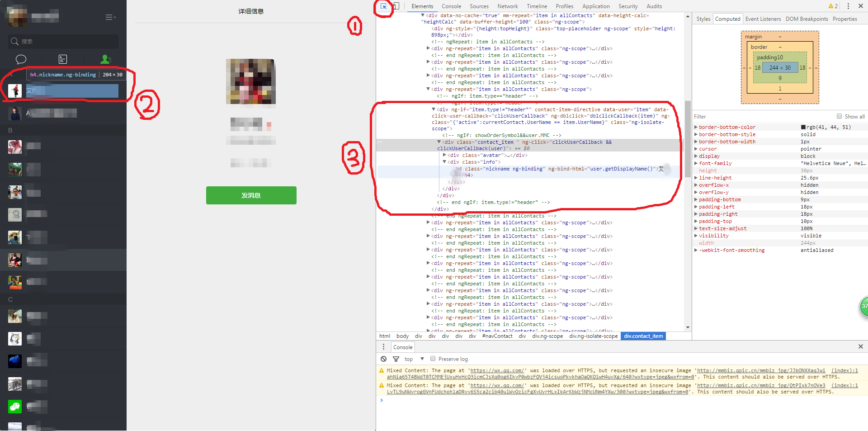Viewport: 868px width, 431px height.
Task: Expand the border-bottom-color computed property
Action: 696,128
